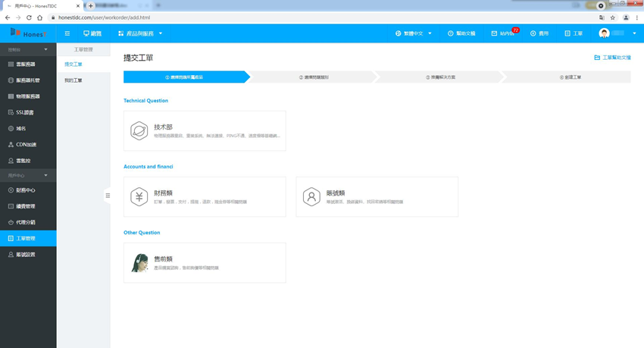
Task: Open user account dropdown arrow
Action: tap(634, 33)
